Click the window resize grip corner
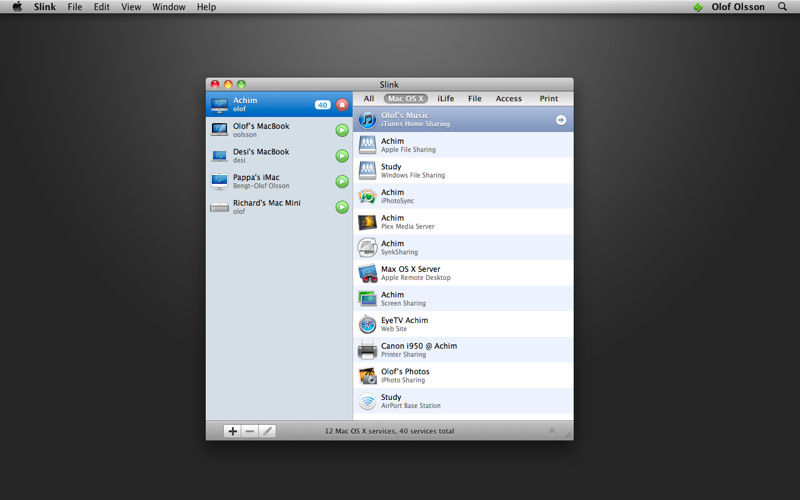The height and width of the screenshot is (500, 800). [x=568, y=435]
